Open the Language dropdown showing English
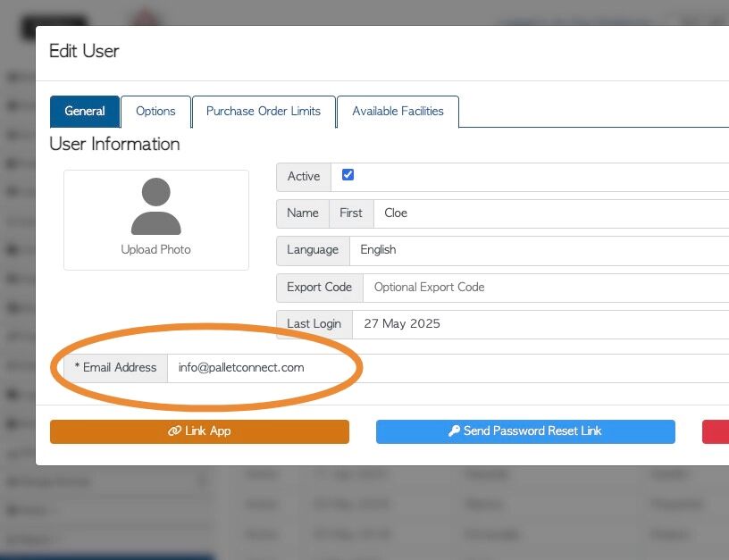 click(540, 250)
